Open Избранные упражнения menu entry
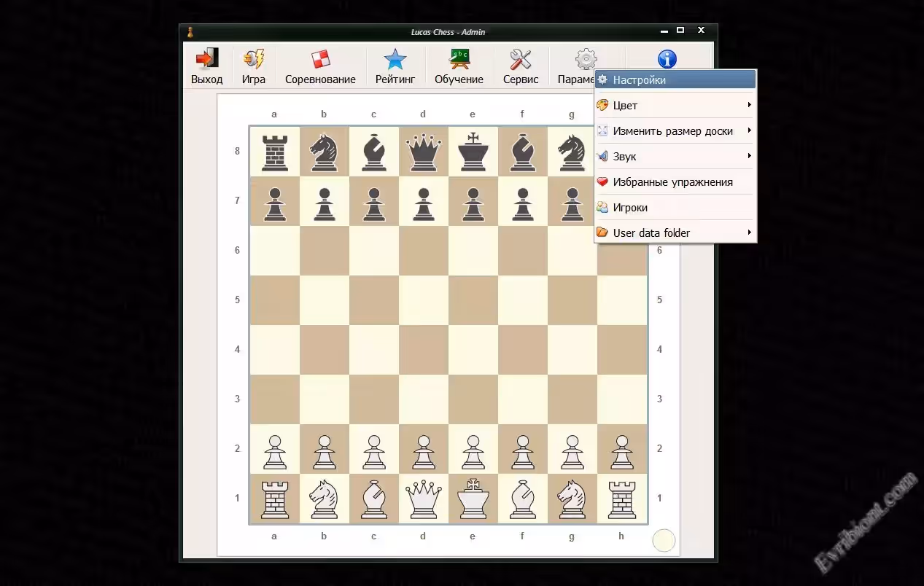924x586 pixels. pyautogui.click(x=672, y=182)
